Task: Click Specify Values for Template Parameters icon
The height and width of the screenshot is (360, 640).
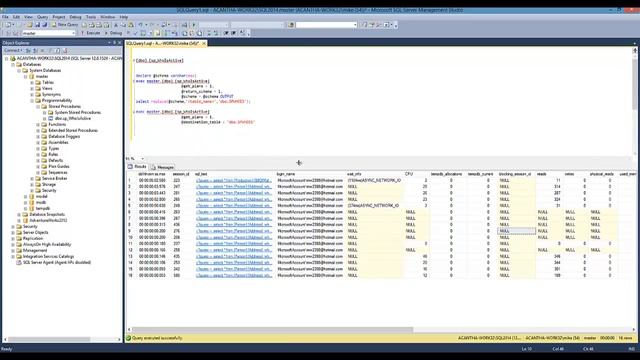Action: [242, 33]
